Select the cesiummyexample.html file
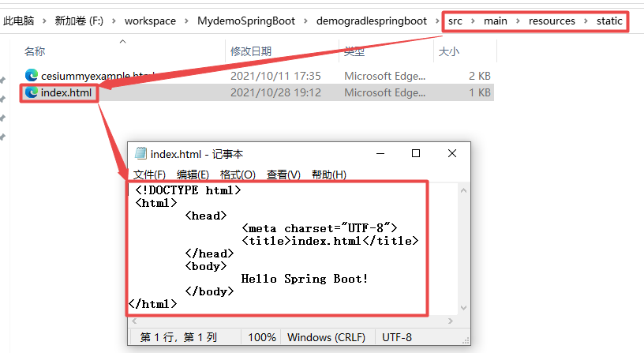This screenshot has width=644, height=353. (x=98, y=76)
